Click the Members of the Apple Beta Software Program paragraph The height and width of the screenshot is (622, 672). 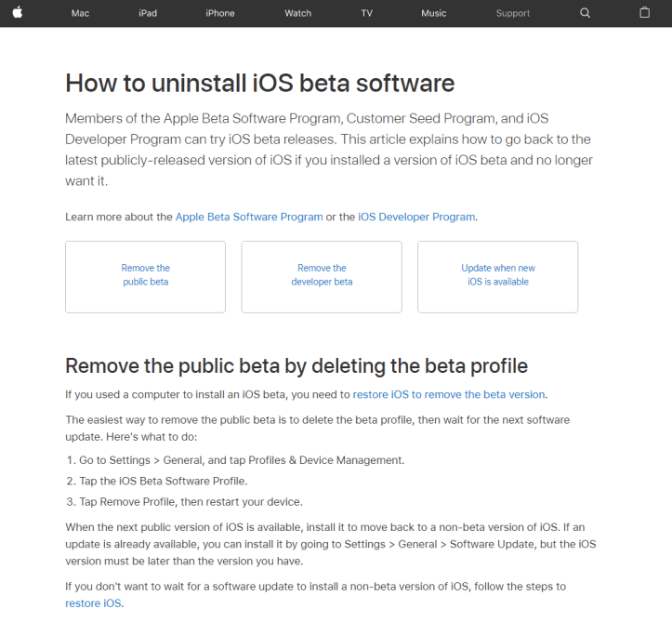[329, 150]
